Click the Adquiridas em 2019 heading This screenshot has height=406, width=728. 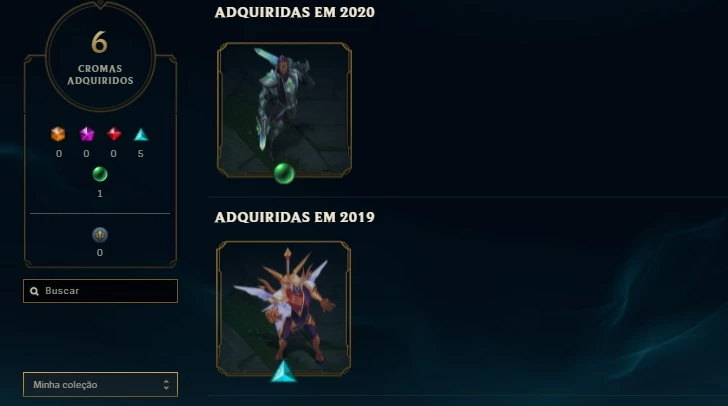coord(294,217)
